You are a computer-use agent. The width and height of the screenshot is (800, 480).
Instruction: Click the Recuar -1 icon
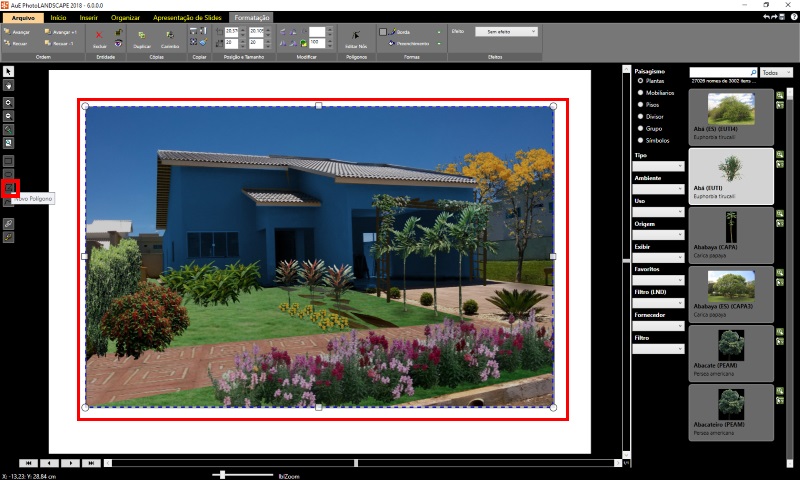point(48,43)
